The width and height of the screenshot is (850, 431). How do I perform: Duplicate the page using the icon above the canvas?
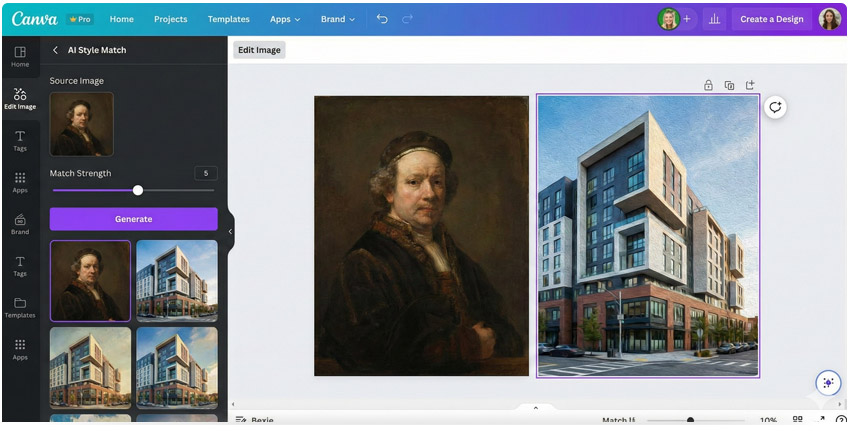pyautogui.click(x=729, y=86)
